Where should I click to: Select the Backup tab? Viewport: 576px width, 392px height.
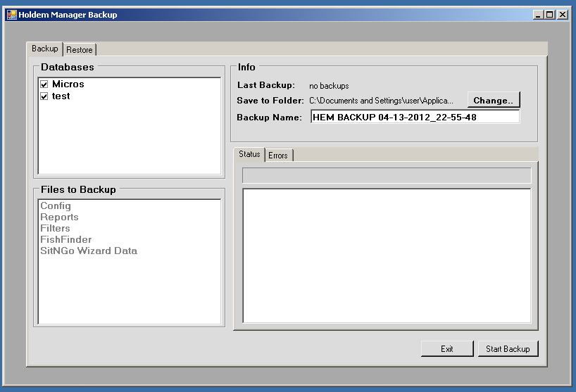pos(45,49)
